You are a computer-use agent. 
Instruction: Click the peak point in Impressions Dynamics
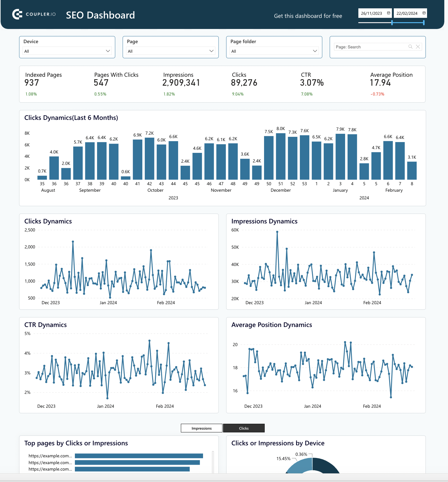click(x=277, y=231)
